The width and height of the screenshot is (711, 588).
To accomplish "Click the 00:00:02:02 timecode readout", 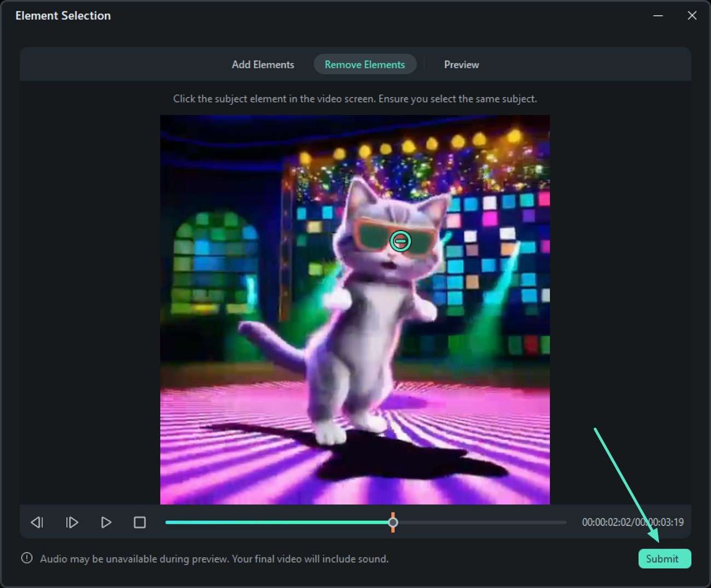I will (x=607, y=522).
